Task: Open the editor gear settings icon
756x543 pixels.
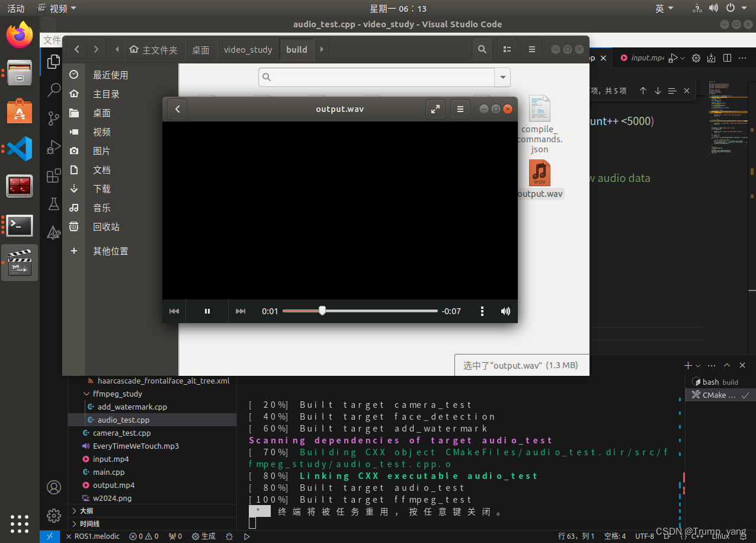Action: coord(696,58)
